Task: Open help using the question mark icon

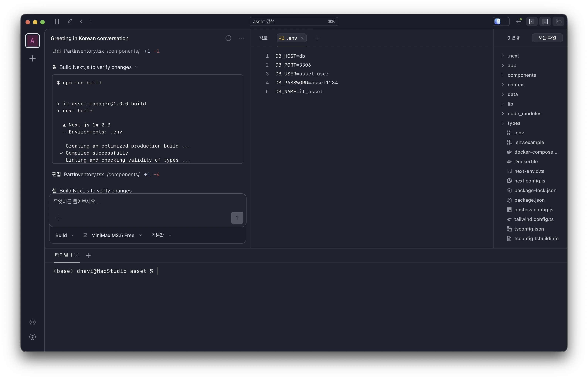Action: tap(32, 337)
